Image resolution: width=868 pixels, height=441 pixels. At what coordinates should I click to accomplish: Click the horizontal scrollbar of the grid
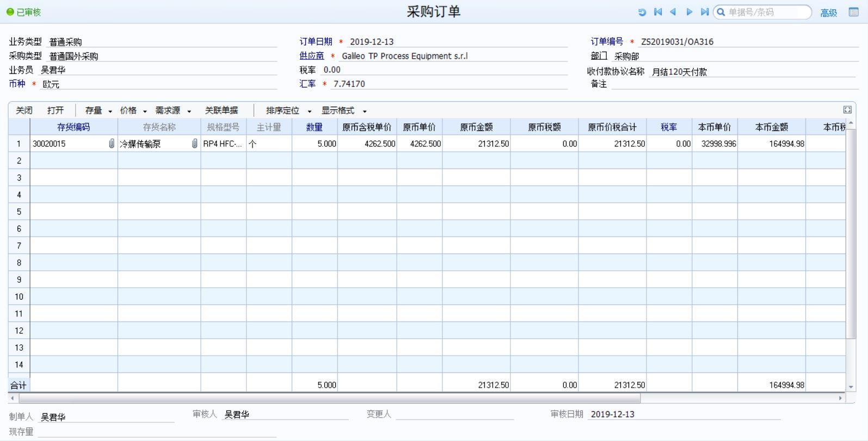pyautogui.click(x=329, y=398)
